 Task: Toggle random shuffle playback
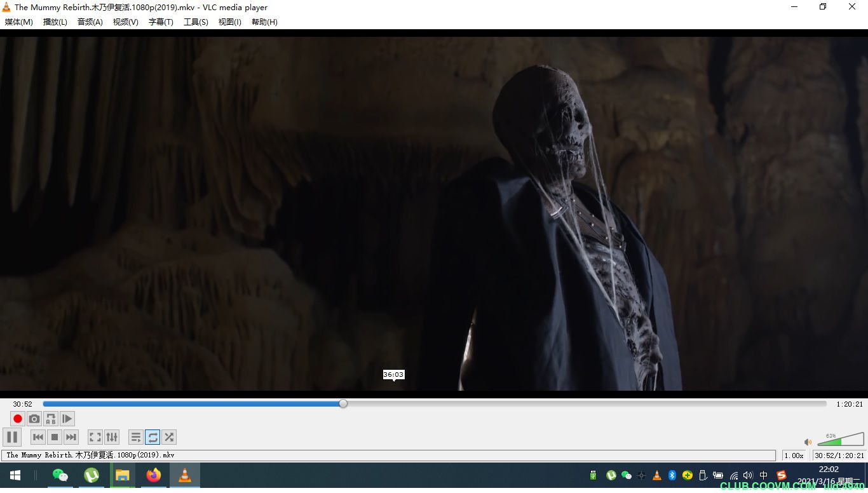[x=169, y=437]
